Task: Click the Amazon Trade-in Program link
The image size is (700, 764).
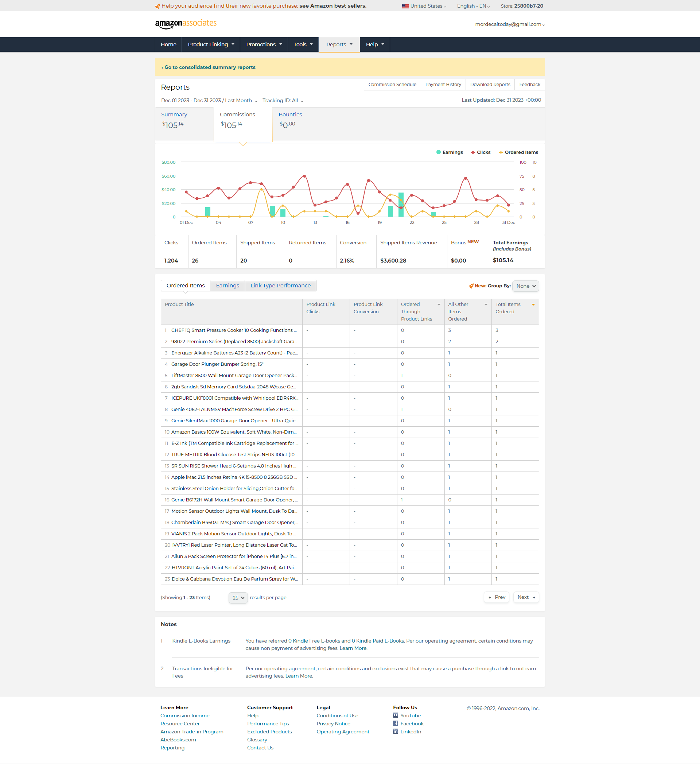Action: pos(192,732)
